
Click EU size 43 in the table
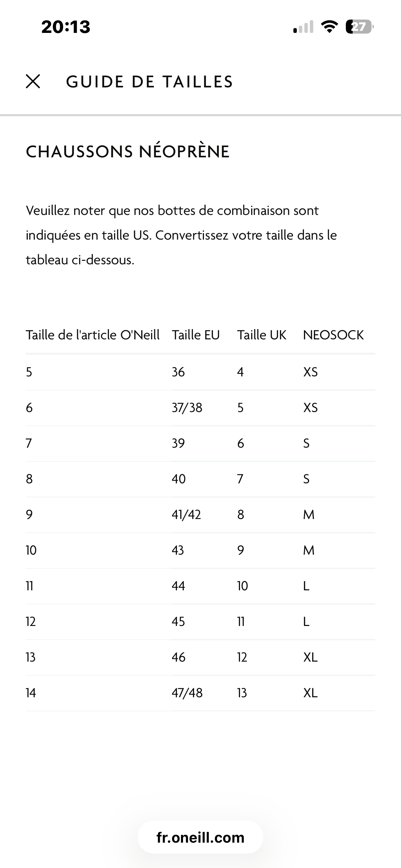click(178, 550)
